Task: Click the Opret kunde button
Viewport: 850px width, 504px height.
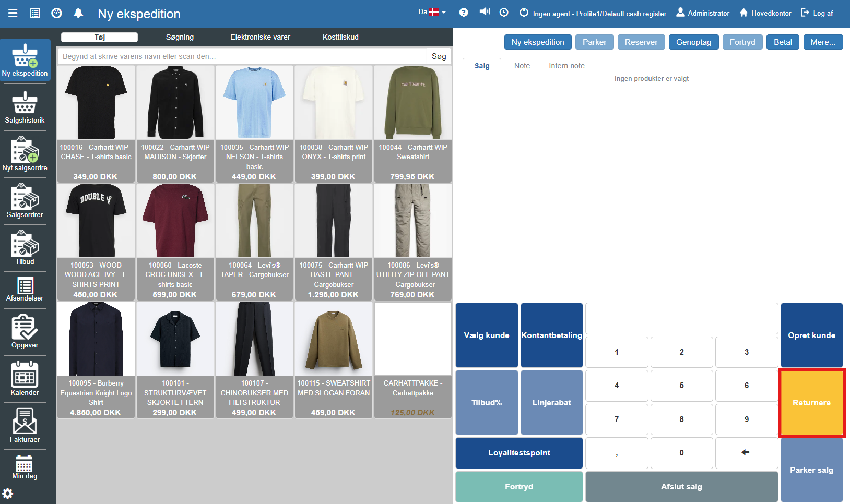Action: 812,335
